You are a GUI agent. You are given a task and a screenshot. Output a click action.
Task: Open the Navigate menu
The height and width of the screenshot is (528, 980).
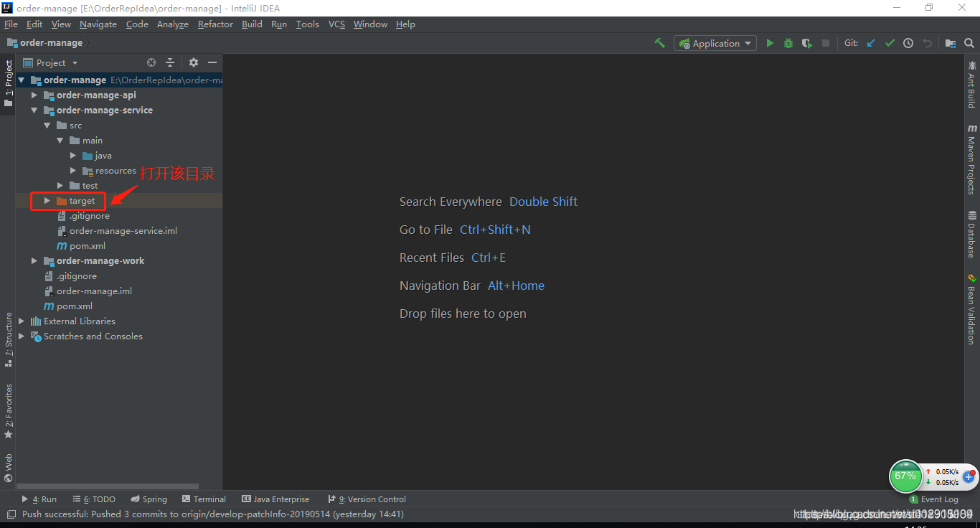[98, 24]
